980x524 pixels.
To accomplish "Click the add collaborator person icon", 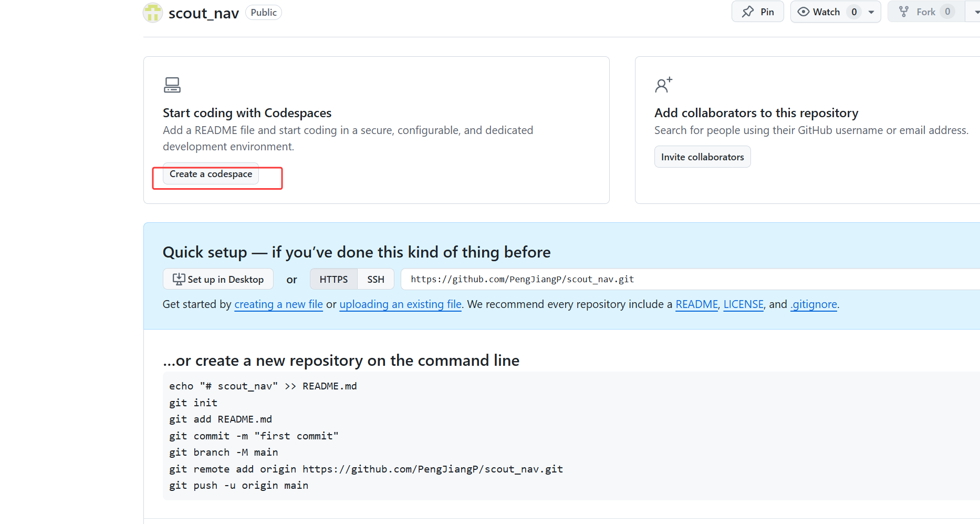I will [663, 85].
